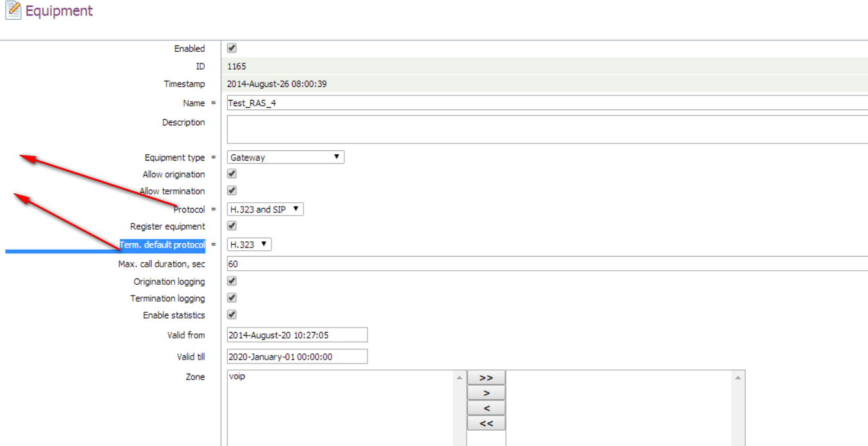The width and height of the screenshot is (868, 446).
Task: Uncheck the Register equipment checkbox
Action: coord(232,225)
